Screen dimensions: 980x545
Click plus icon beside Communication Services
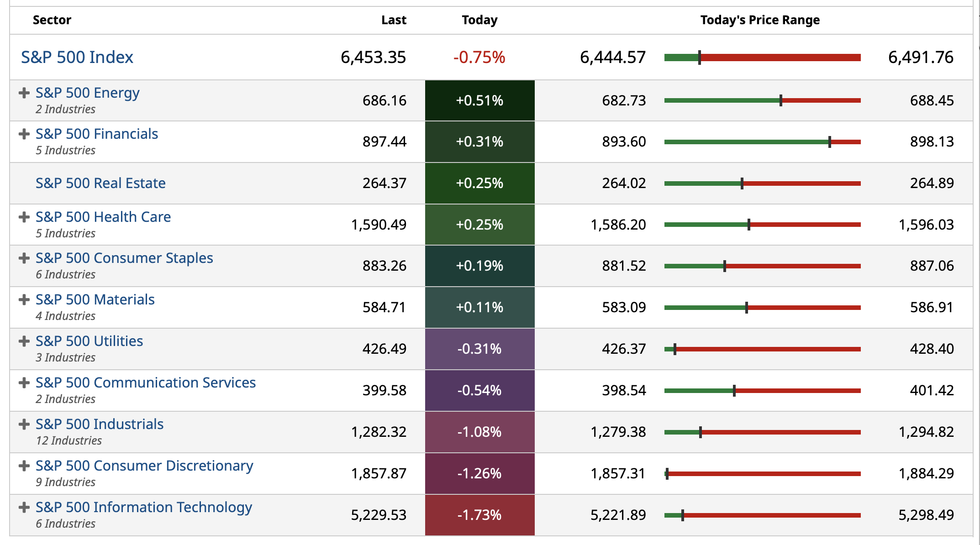coord(24,383)
